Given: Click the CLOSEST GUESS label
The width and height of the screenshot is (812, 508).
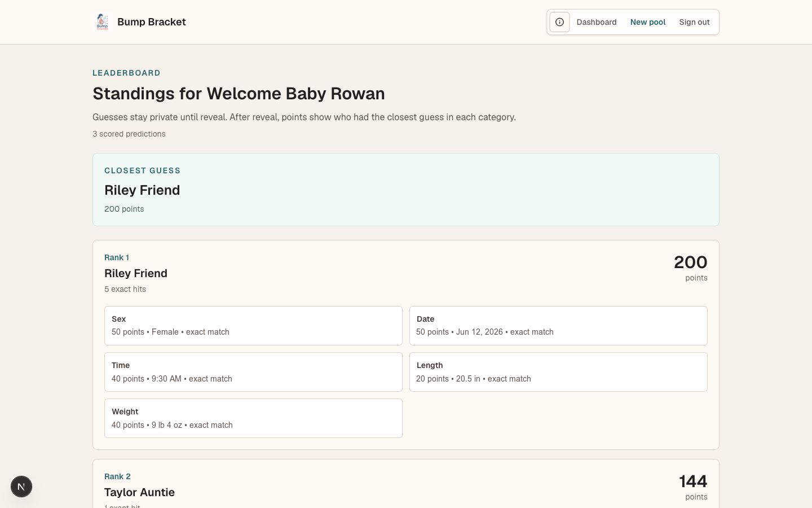Looking at the screenshot, I should (143, 170).
